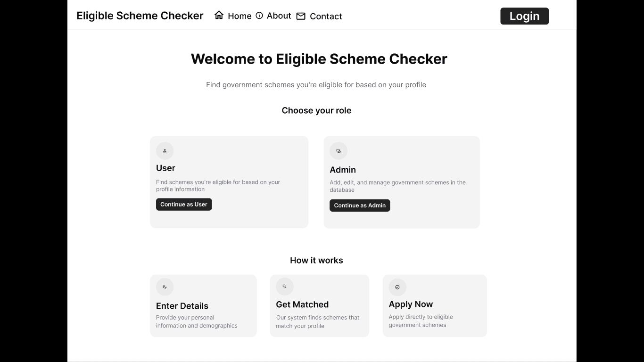
Task: Click the checkmark icon above Apply Now
Action: [397, 287]
